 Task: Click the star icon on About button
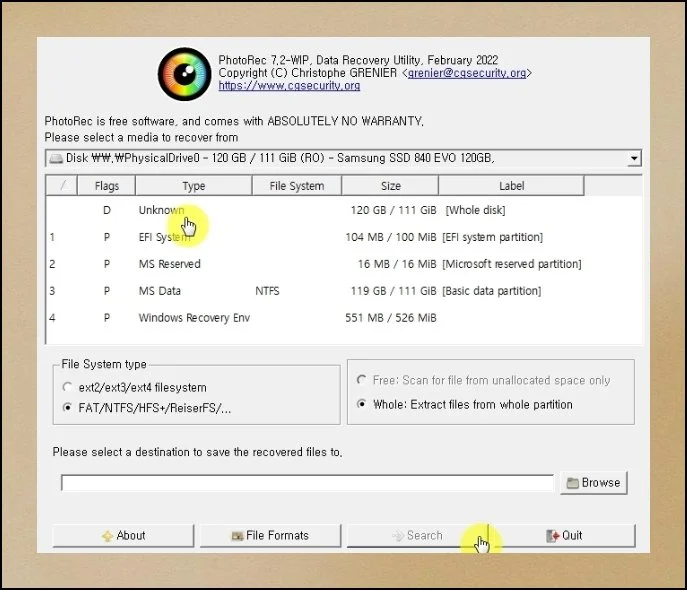tap(107, 536)
